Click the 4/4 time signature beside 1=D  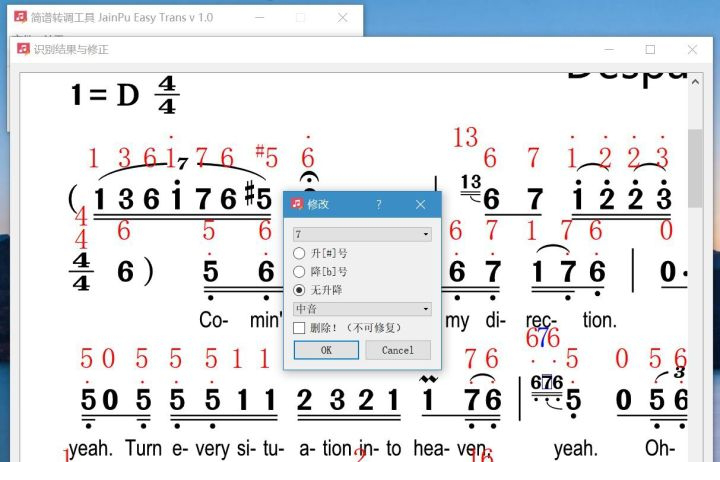[167, 95]
